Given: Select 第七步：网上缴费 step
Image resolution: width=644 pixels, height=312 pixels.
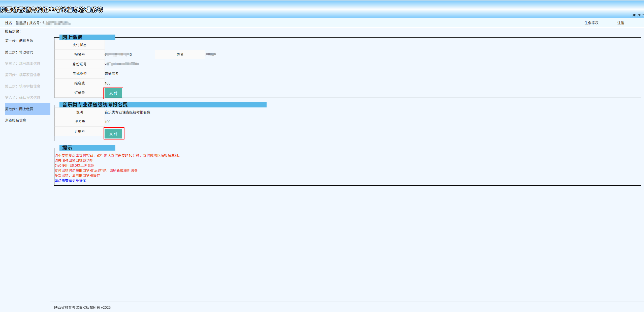Looking at the screenshot, I should point(19,109).
